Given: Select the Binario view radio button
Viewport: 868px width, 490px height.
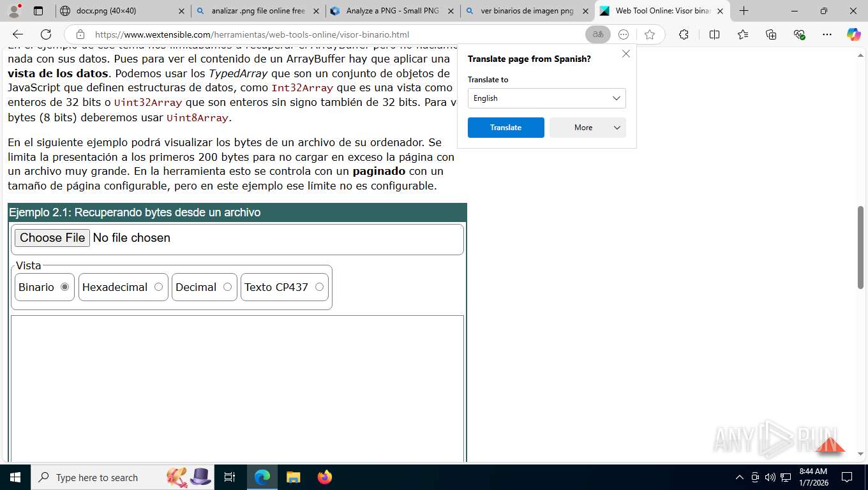Looking at the screenshot, I should click(64, 287).
